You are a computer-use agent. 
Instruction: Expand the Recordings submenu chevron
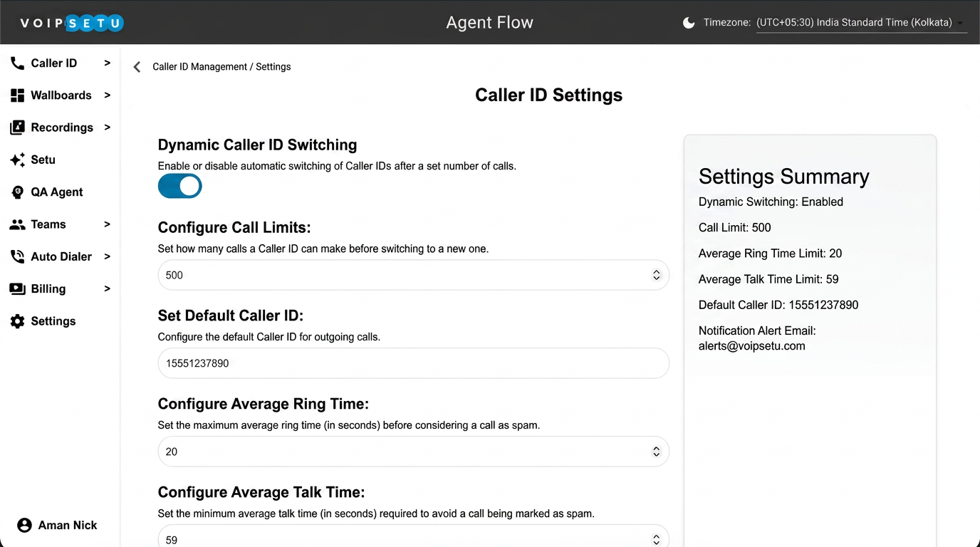[108, 127]
